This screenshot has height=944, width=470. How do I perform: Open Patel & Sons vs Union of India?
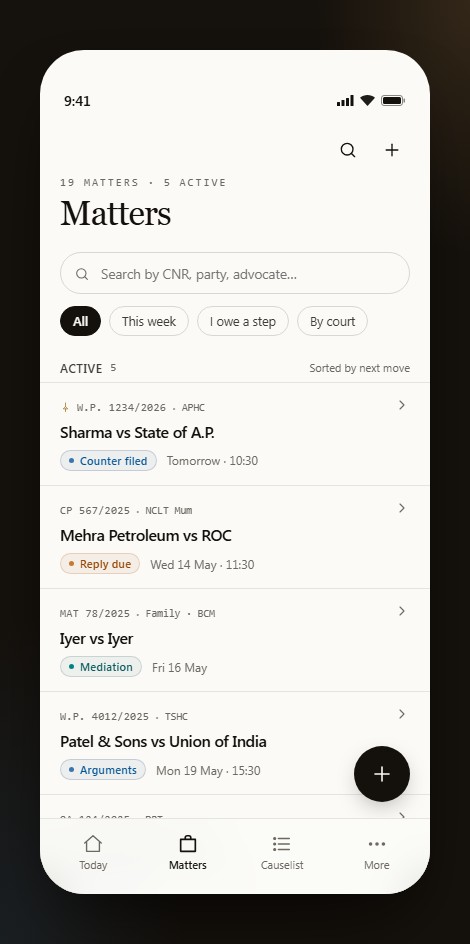click(x=235, y=743)
